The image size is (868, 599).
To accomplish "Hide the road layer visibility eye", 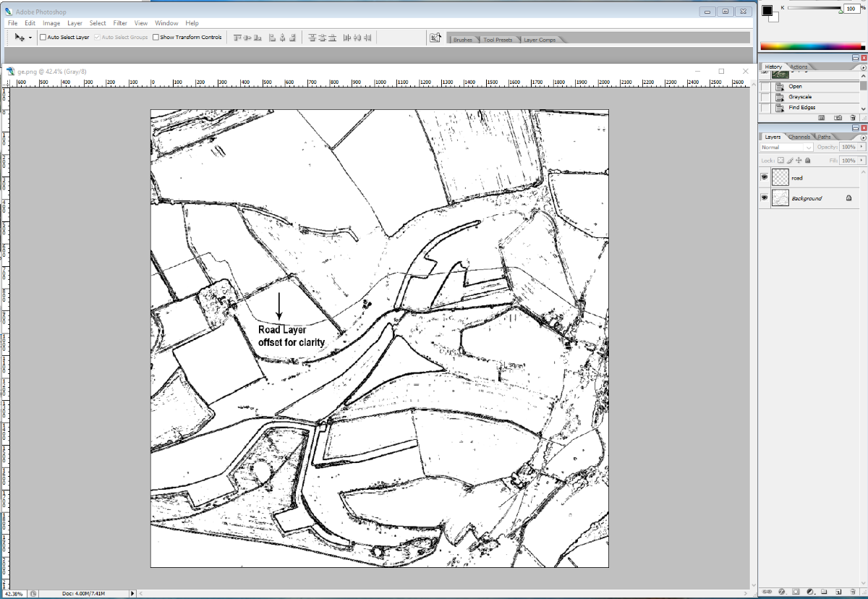I will (x=764, y=177).
